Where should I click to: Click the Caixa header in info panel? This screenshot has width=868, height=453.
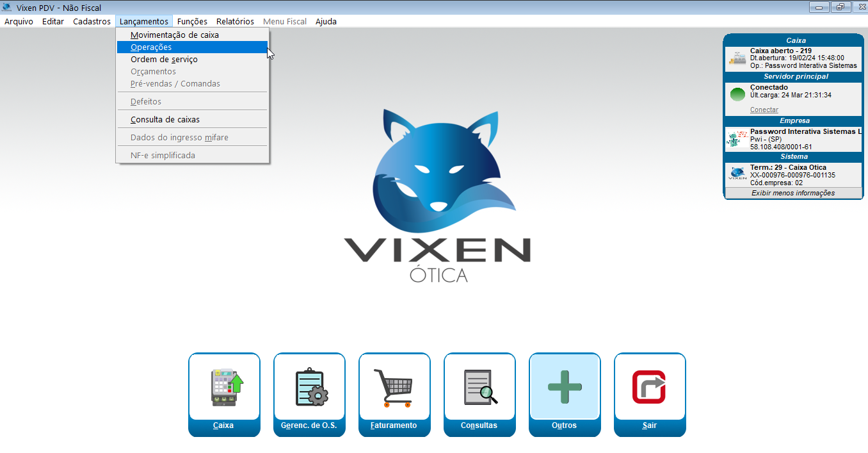coord(796,40)
